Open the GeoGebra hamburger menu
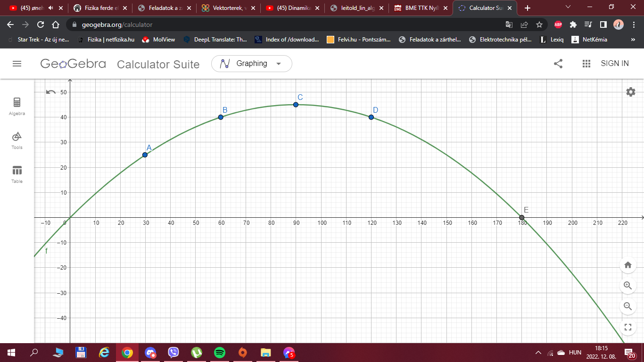Viewport: 644px width, 362px height. (17, 64)
